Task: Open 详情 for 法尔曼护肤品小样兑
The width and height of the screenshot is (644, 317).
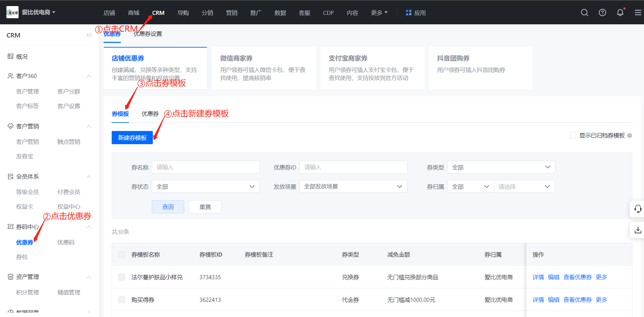Action: point(538,277)
